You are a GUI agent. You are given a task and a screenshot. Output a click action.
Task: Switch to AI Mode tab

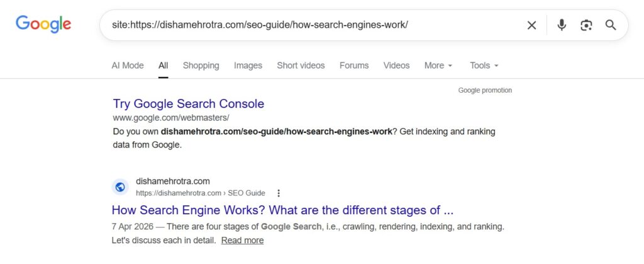click(128, 66)
